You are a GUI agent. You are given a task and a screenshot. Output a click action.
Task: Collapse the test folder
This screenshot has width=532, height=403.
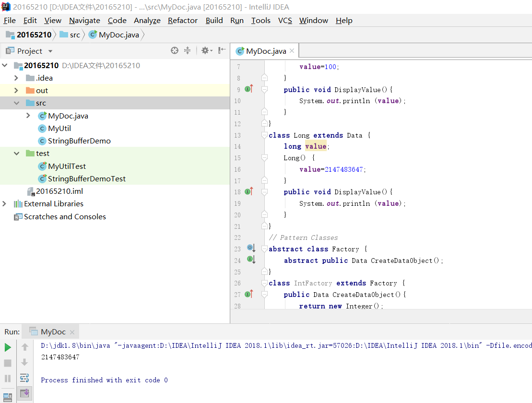(16, 154)
